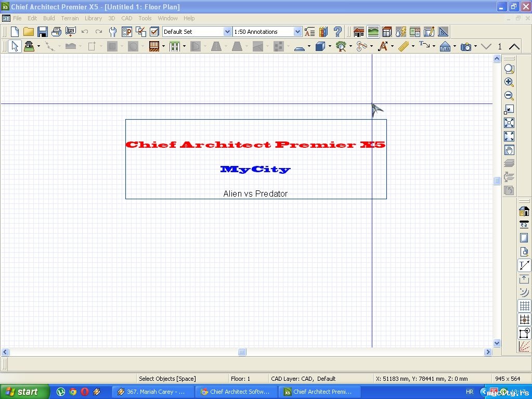Open the CAD menu
The height and width of the screenshot is (399, 532).
coord(127,18)
